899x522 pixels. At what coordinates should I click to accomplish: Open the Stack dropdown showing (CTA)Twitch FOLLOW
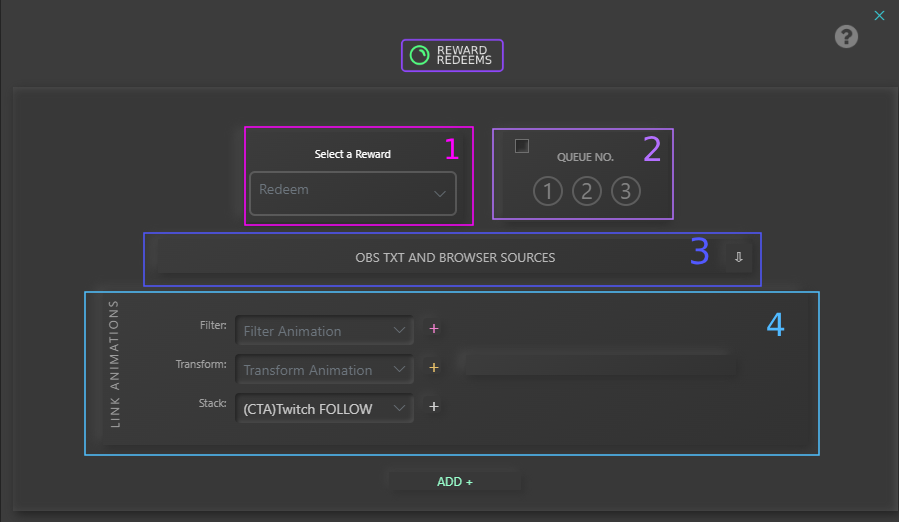pos(324,408)
